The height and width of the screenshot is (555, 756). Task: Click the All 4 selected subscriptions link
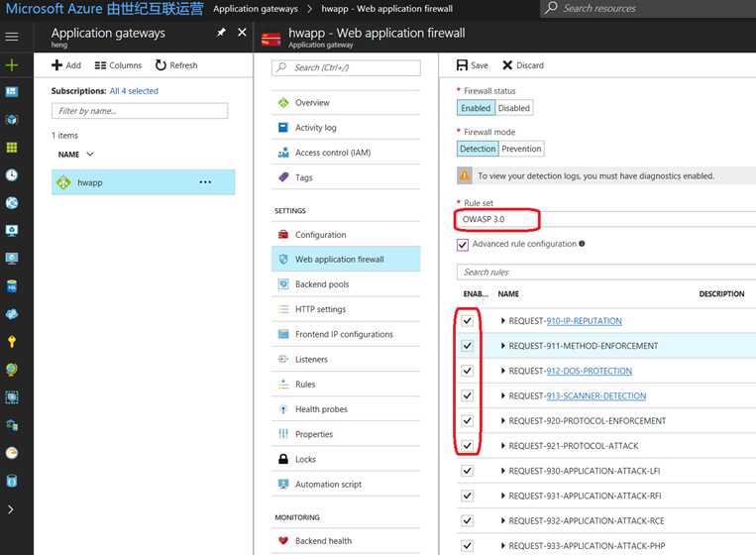(x=134, y=91)
